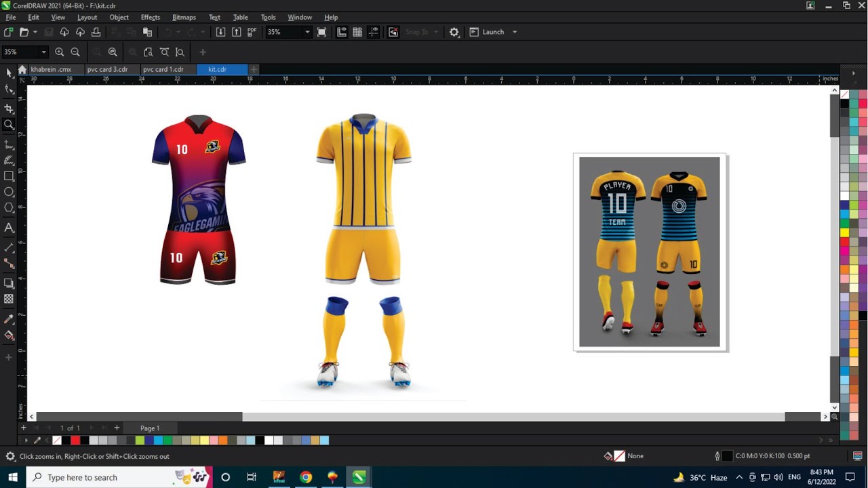This screenshot has height=488, width=868.
Task: Select the Shape edit tool
Action: pyautogui.click(x=9, y=89)
